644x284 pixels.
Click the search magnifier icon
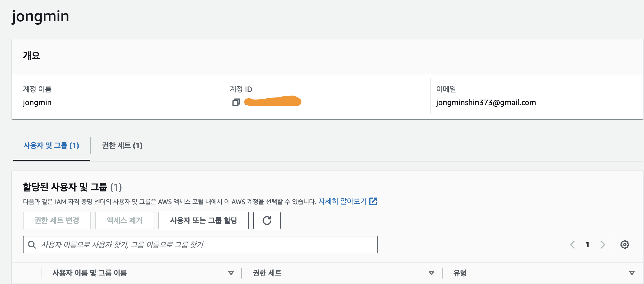(x=32, y=245)
